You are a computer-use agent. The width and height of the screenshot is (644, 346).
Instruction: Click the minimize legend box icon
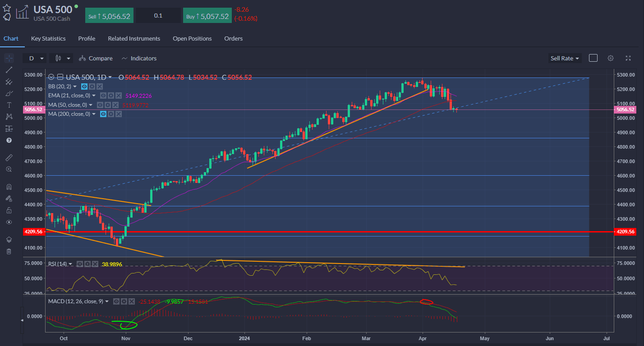point(60,77)
